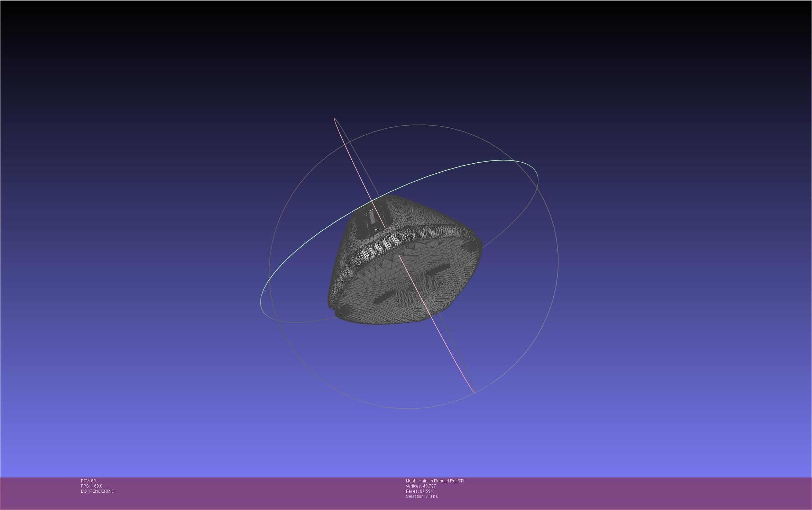Click the top apex of the pink ring

click(x=335, y=119)
